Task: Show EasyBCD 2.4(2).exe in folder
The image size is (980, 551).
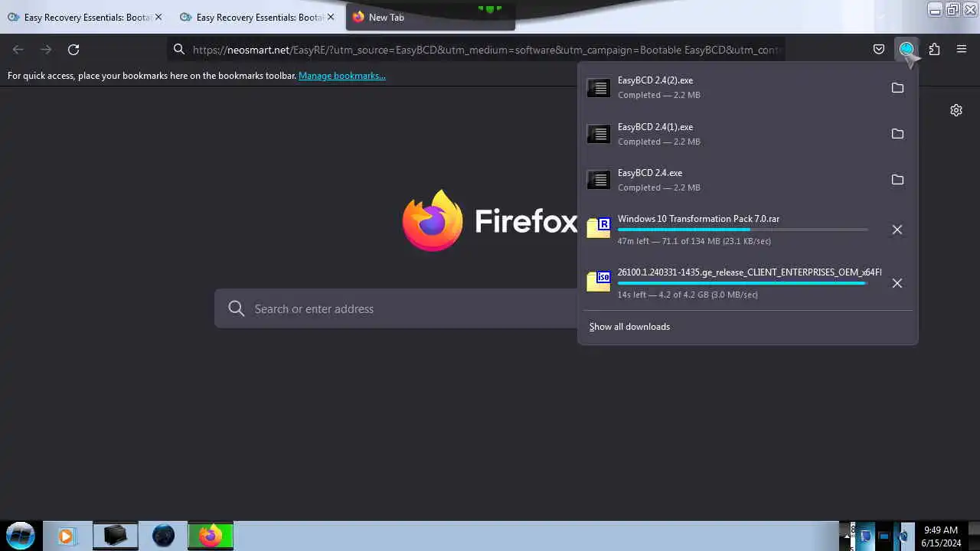Action: (897, 88)
